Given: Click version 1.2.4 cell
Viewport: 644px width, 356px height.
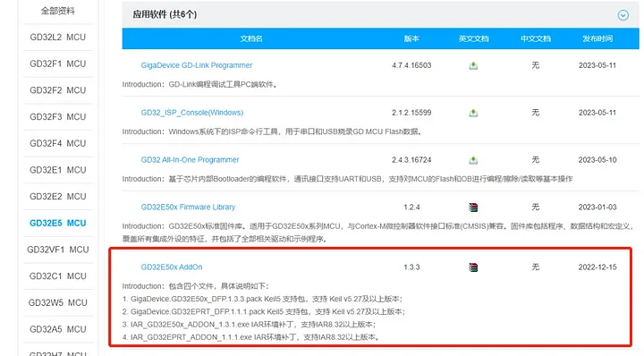Looking at the screenshot, I should click(x=411, y=207).
